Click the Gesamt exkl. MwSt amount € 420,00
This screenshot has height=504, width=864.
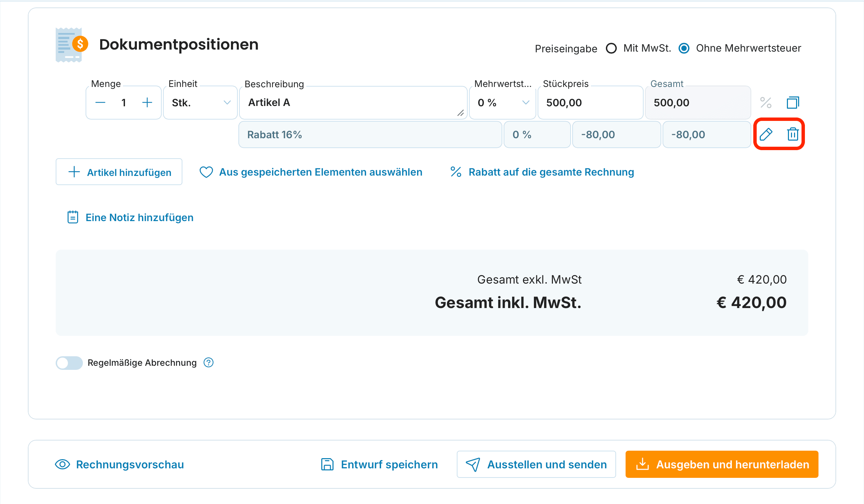pos(762,280)
